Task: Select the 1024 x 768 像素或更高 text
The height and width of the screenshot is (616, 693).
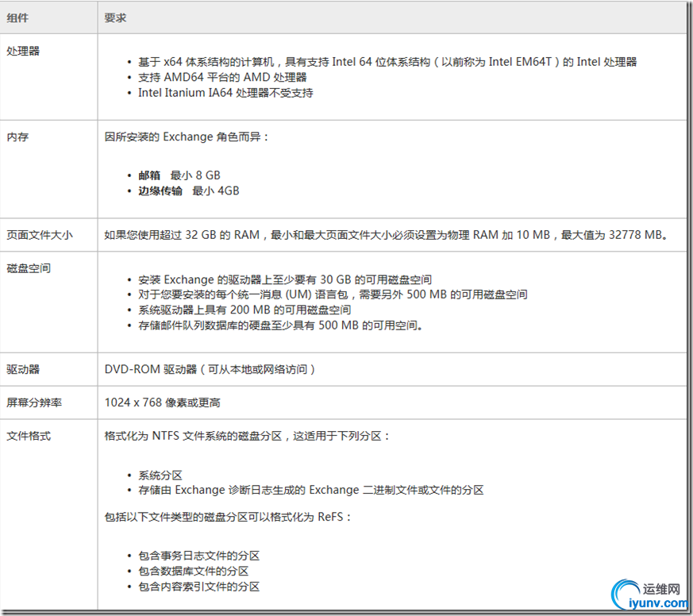Action: [162, 402]
